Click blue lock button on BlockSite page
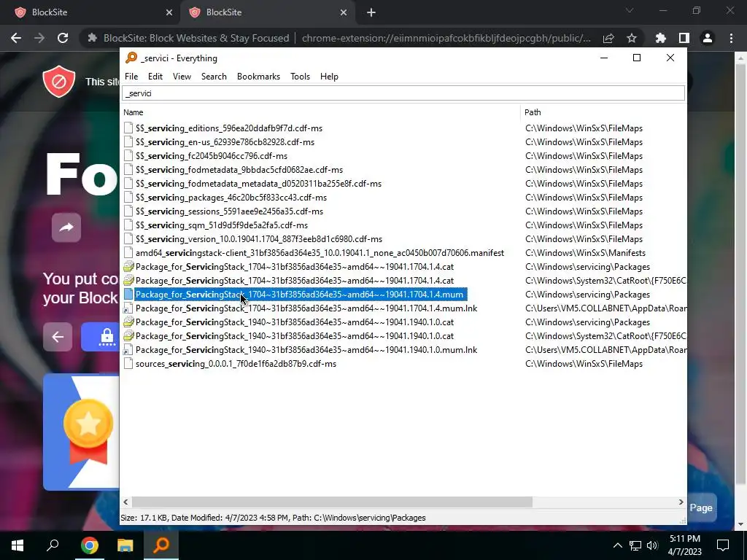This screenshot has width=747, height=560. [x=101, y=337]
